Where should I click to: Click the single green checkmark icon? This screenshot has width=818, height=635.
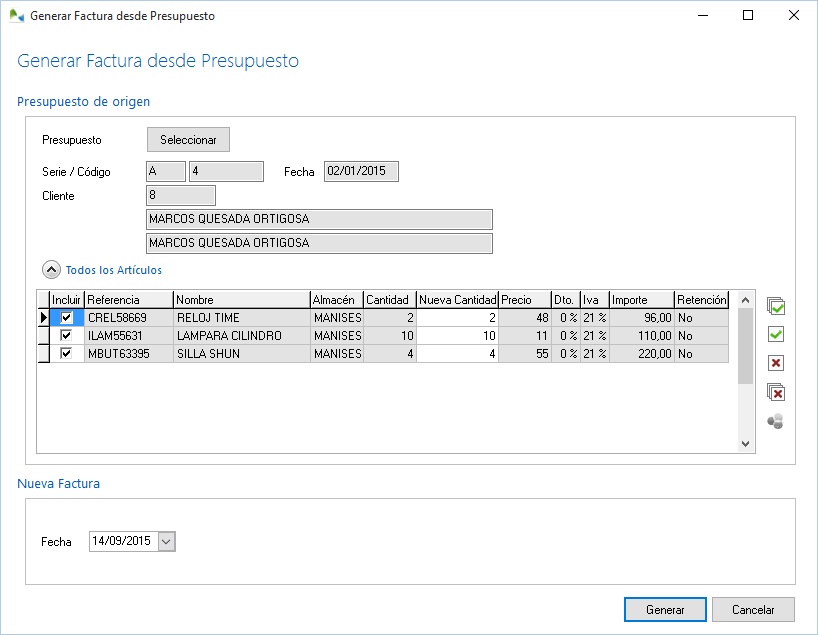pos(775,334)
